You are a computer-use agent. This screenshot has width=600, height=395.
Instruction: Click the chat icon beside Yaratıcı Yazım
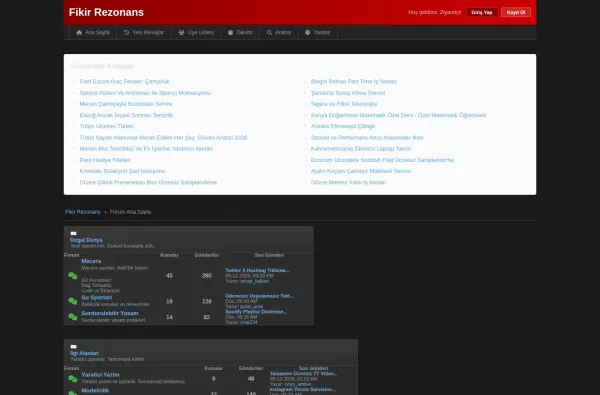[73, 379]
